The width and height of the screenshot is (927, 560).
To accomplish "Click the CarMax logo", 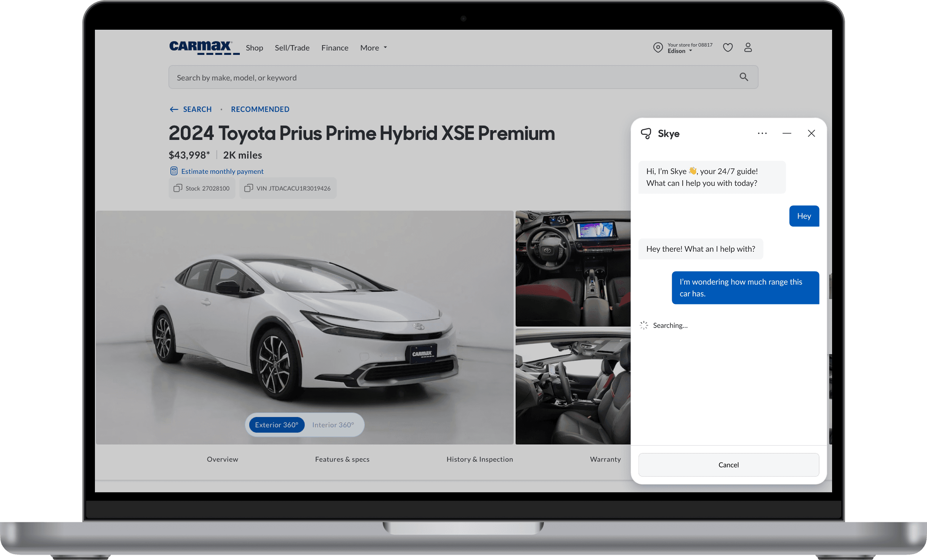I will point(204,48).
